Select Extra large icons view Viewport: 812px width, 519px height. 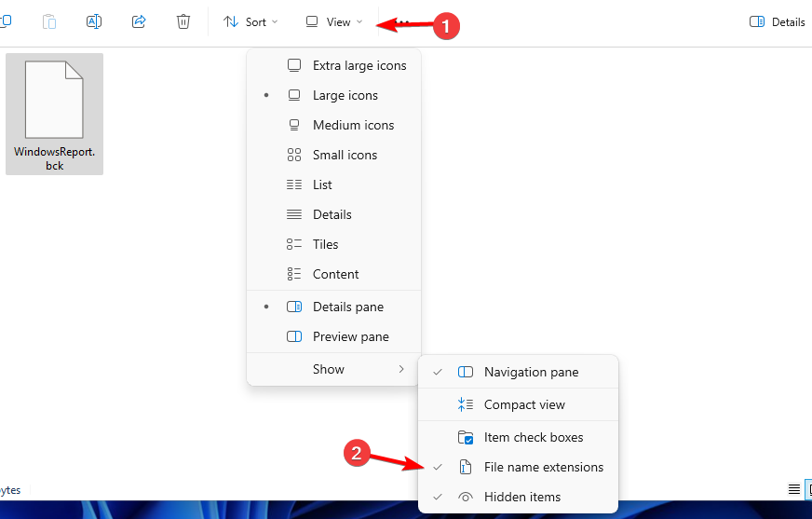pos(359,65)
